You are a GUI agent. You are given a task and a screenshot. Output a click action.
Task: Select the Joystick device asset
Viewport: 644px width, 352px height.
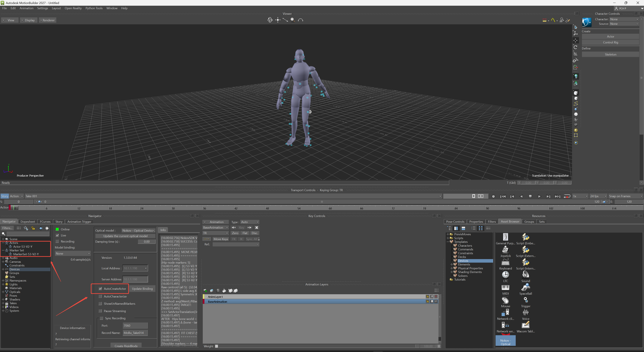point(505,252)
